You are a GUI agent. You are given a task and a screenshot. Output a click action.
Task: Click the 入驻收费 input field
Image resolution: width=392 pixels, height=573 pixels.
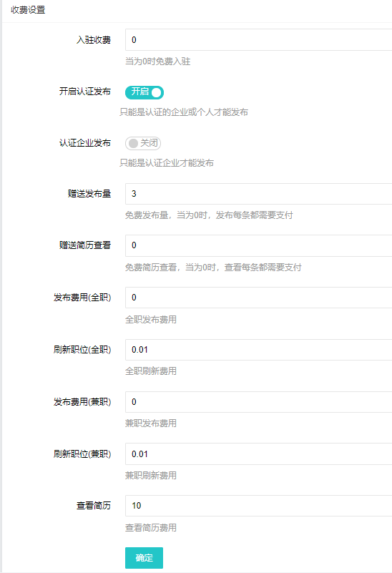pyautogui.click(x=259, y=40)
